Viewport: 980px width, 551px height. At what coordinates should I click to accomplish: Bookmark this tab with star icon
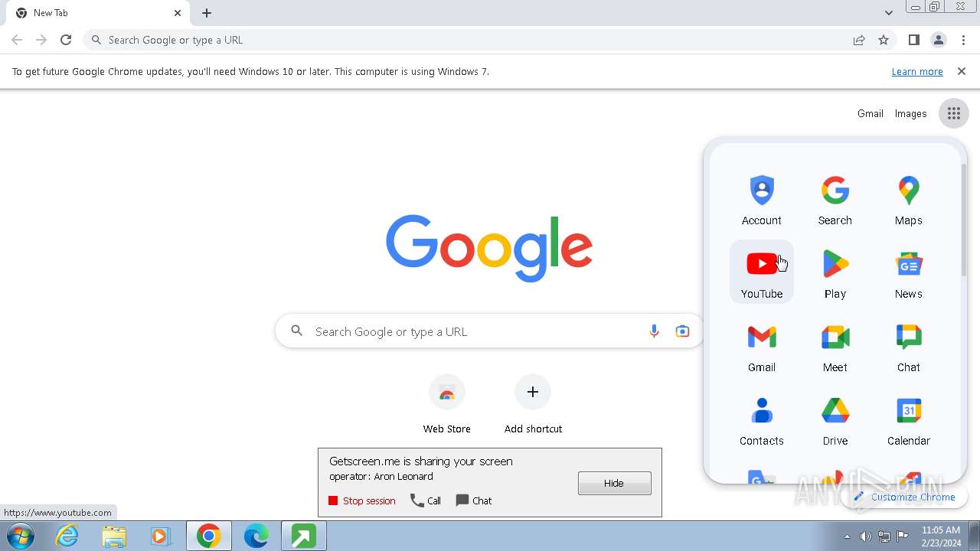click(884, 40)
